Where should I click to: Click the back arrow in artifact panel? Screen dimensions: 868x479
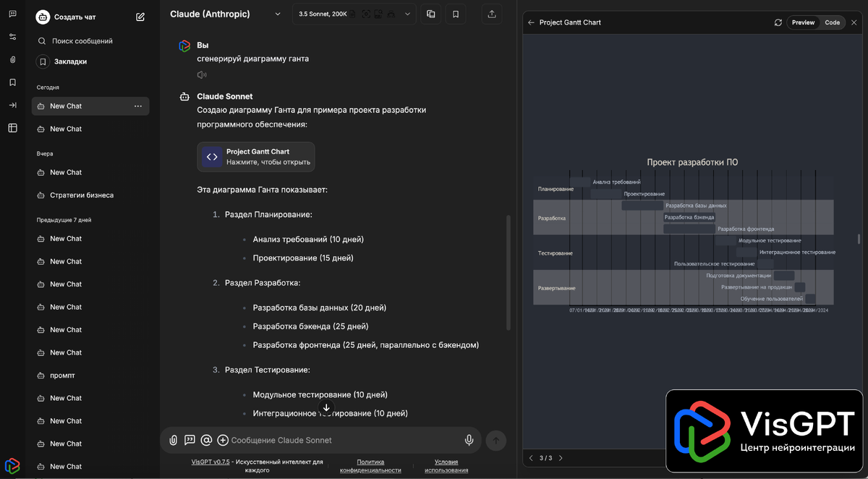[531, 22]
